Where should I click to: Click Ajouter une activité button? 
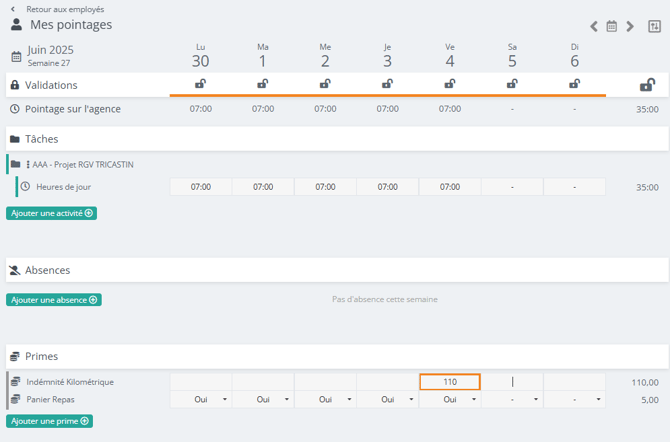[x=51, y=213]
